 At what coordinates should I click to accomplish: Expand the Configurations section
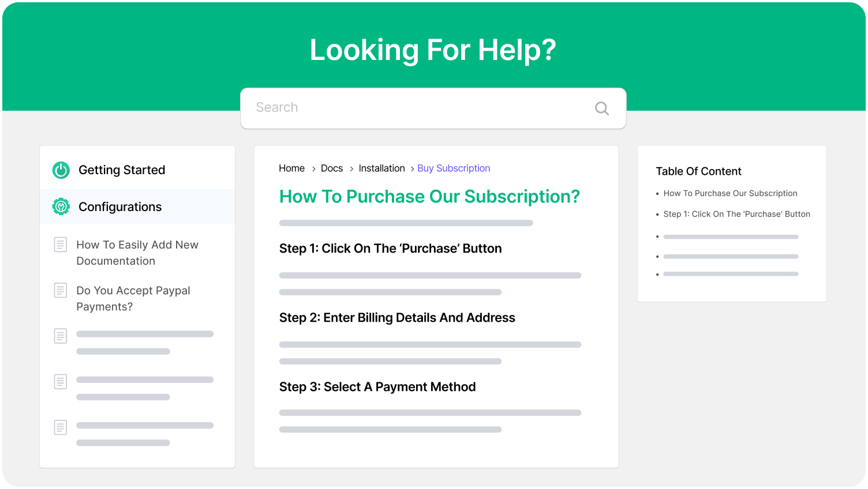pyautogui.click(x=120, y=206)
